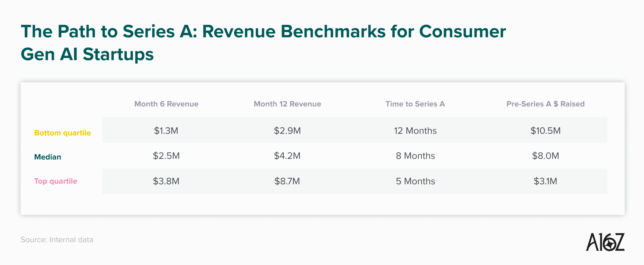Click the $8.0M value cell

point(546,156)
